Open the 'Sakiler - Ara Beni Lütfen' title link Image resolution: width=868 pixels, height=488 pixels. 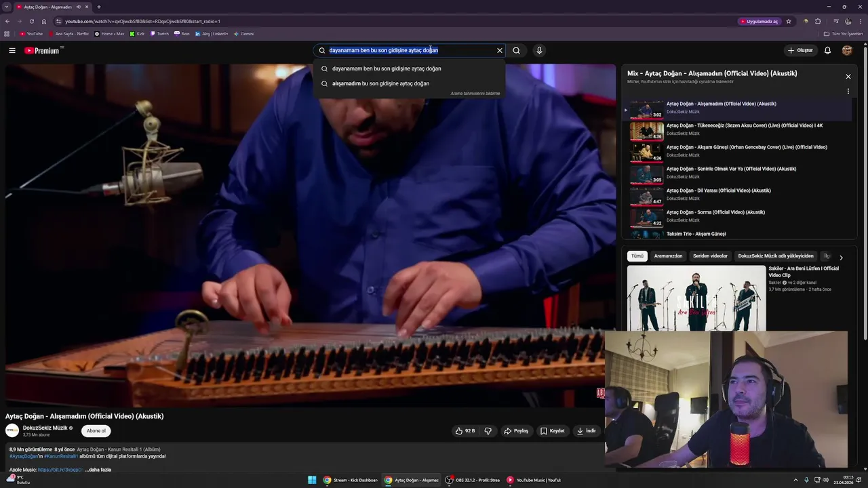tap(804, 271)
